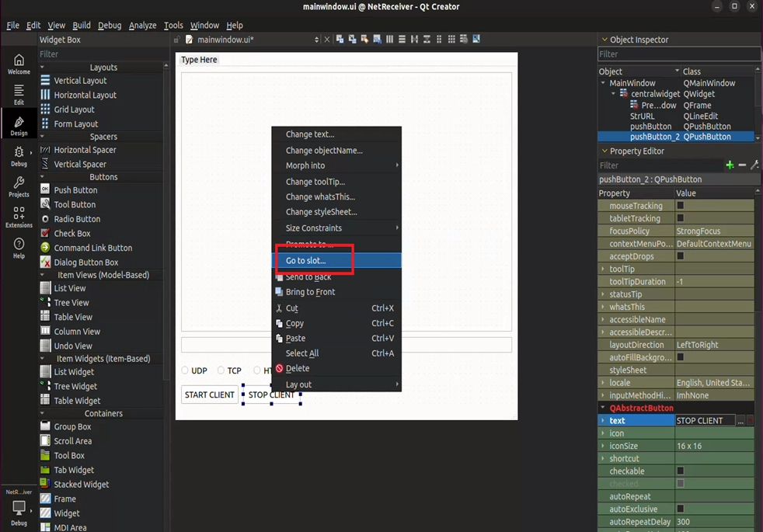Image resolution: width=763 pixels, height=532 pixels.
Task: Pick Command Link Button widget
Action: point(93,248)
